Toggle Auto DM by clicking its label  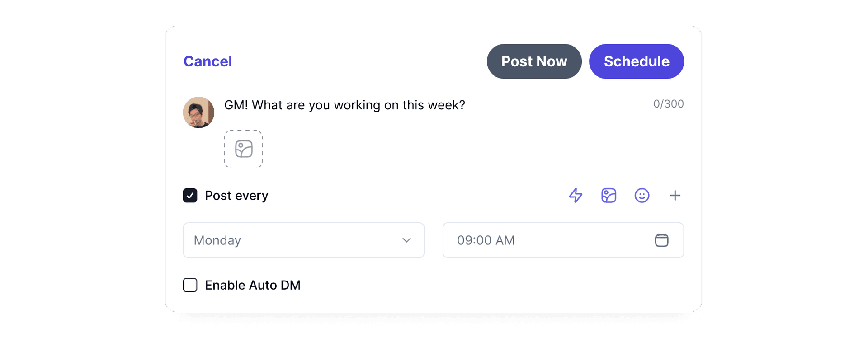click(253, 285)
